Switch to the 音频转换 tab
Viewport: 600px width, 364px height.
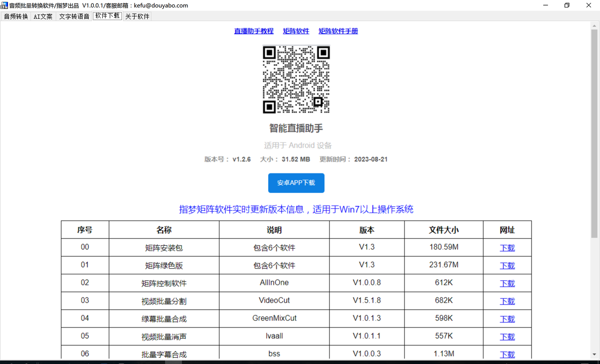16,16
